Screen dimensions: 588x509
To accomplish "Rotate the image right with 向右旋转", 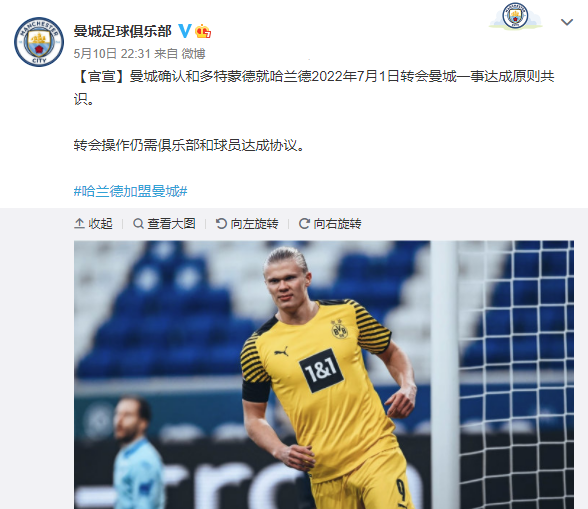I will pyautogui.click(x=330, y=224).
